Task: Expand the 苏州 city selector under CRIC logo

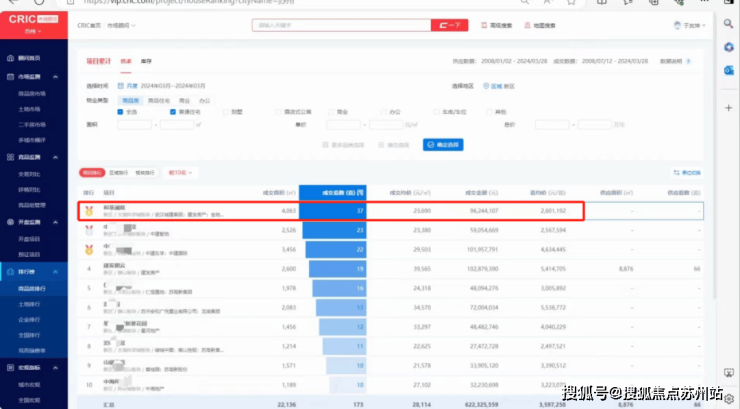Action: [32, 33]
